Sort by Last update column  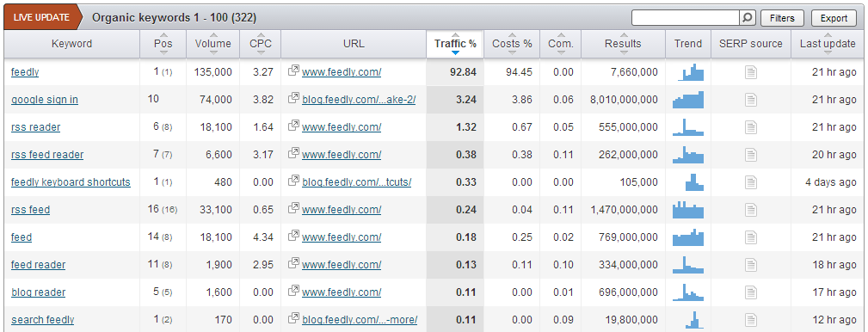(x=828, y=44)
